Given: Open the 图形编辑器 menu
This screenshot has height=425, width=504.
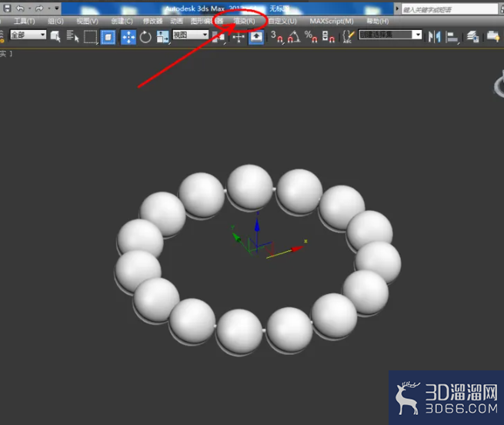Looking at the screenshot, I should 207,22.
